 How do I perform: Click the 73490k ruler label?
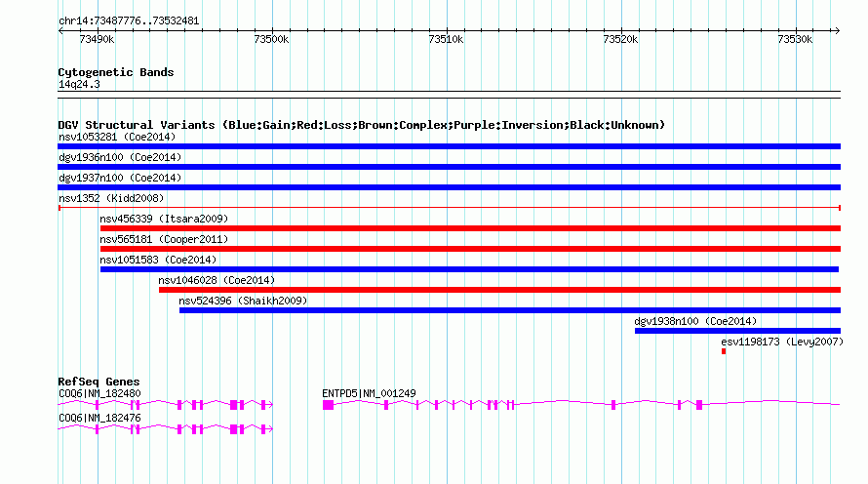point(97,39)
